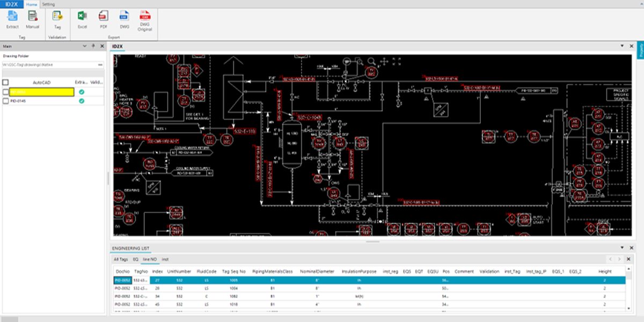644x322 pixels.
Task: Sort by the UnitNumber column header
Action: pyautogui.click(x=179, y=272)
